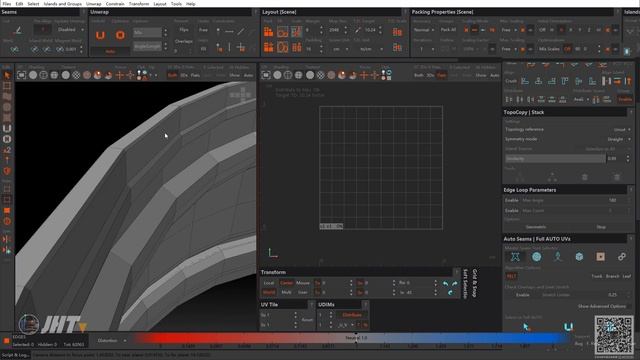Click the Crush align icon in right panel
The height and width of the screenshot is (360, 640).
pyautogui.click(x=511, y=81)
